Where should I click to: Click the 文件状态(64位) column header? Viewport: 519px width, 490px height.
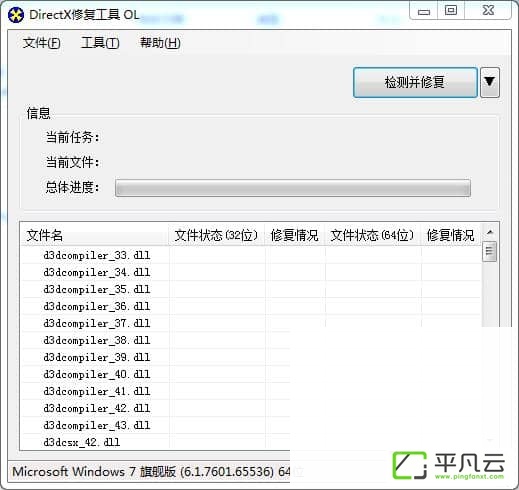[x=373, y=235]
